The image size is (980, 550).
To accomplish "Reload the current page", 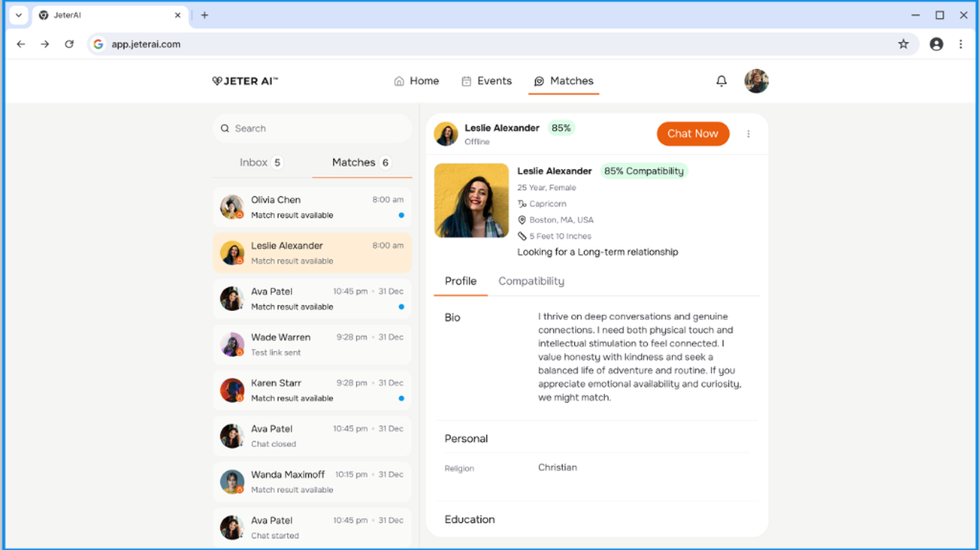I will pos(69,44).
